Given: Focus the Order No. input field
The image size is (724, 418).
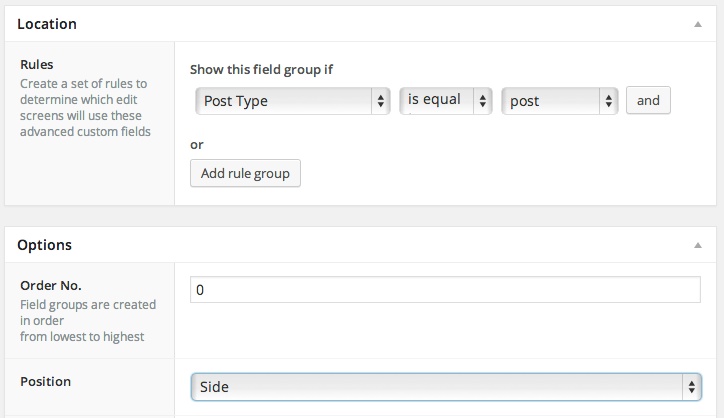Looking at the screenshot, I should tap(445, 290).
